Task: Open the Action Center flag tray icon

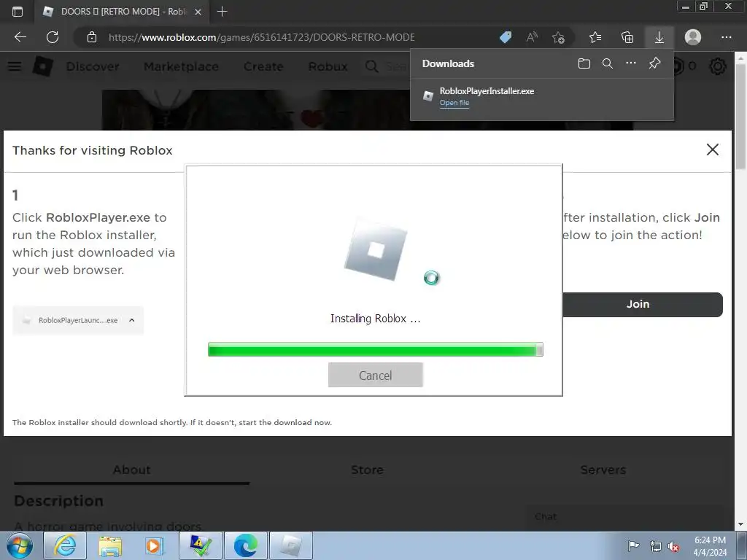Action: click(x=633, y=546)
